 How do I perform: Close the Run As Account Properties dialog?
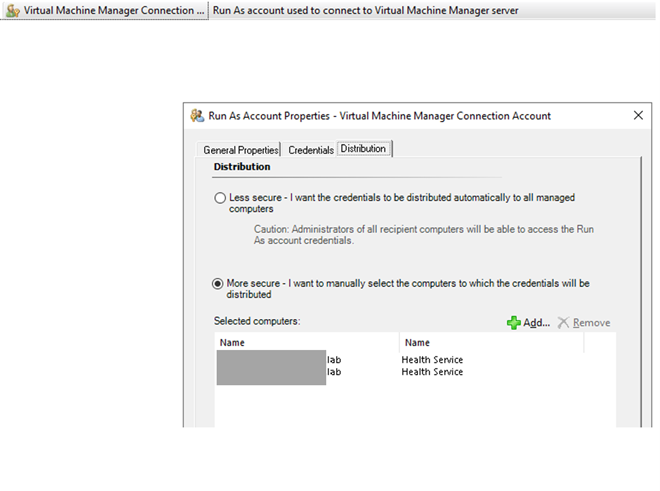638,115
